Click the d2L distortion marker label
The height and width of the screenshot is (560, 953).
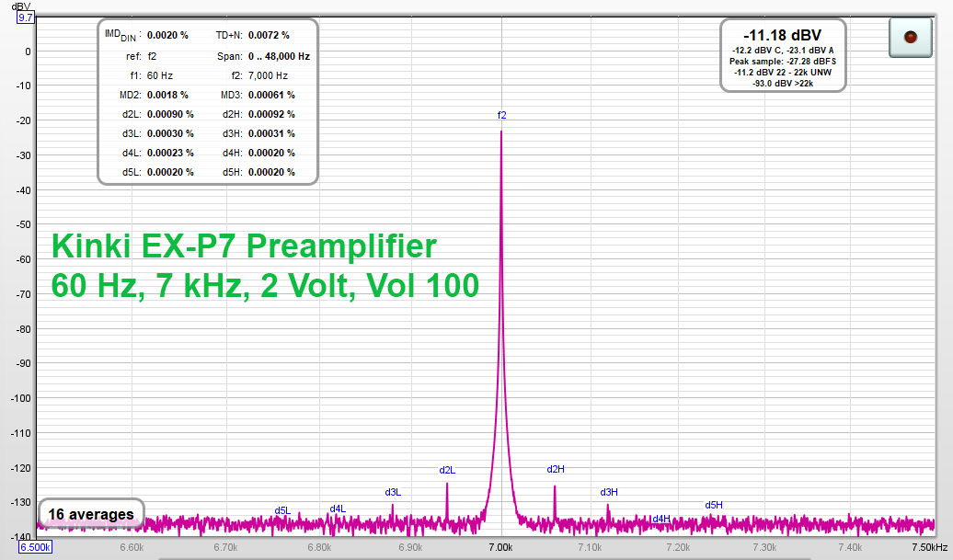tap(447, 470)
